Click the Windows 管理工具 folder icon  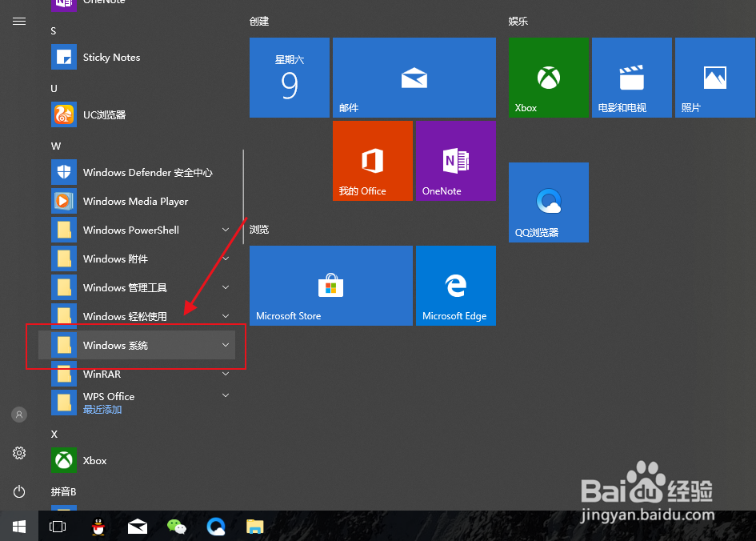[x=64, y=287]
